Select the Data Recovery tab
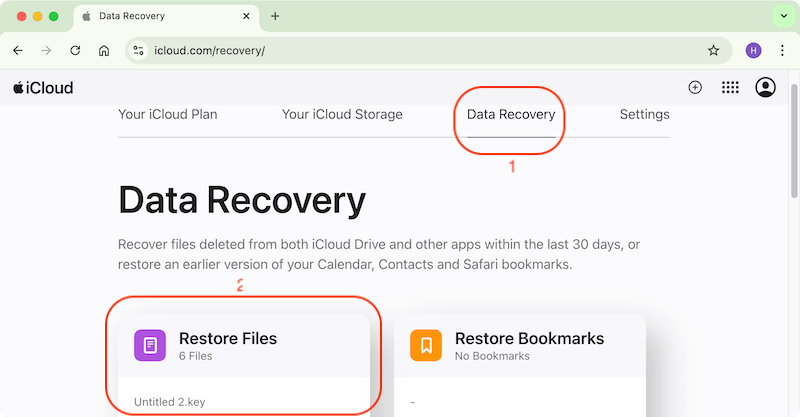Image resolution: width=800 pixels, height=417 pixels. coord(511,115)
